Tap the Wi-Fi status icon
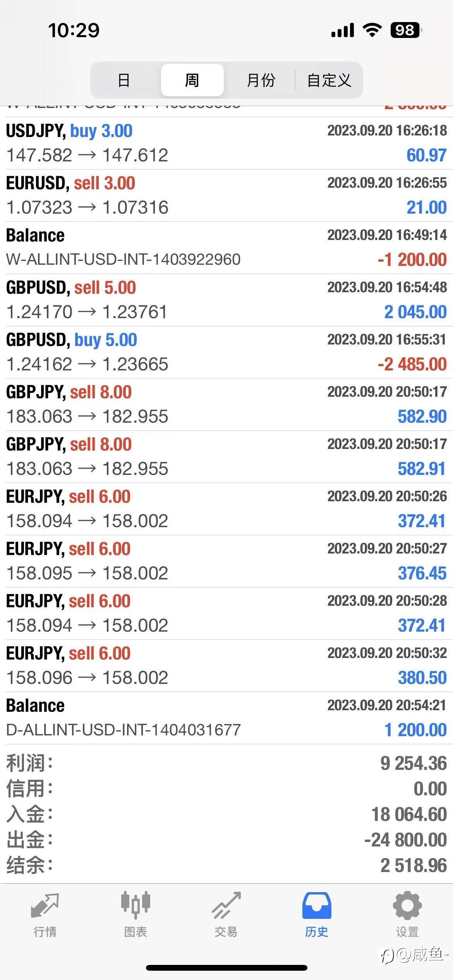Screen dimensions: 453x980 click(x=372, y=30)
